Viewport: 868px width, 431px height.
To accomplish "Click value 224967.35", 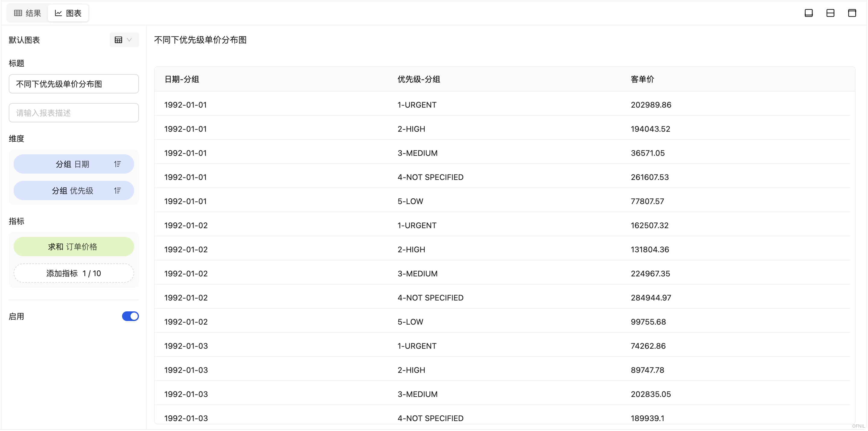I will click(x=650, y=274).
